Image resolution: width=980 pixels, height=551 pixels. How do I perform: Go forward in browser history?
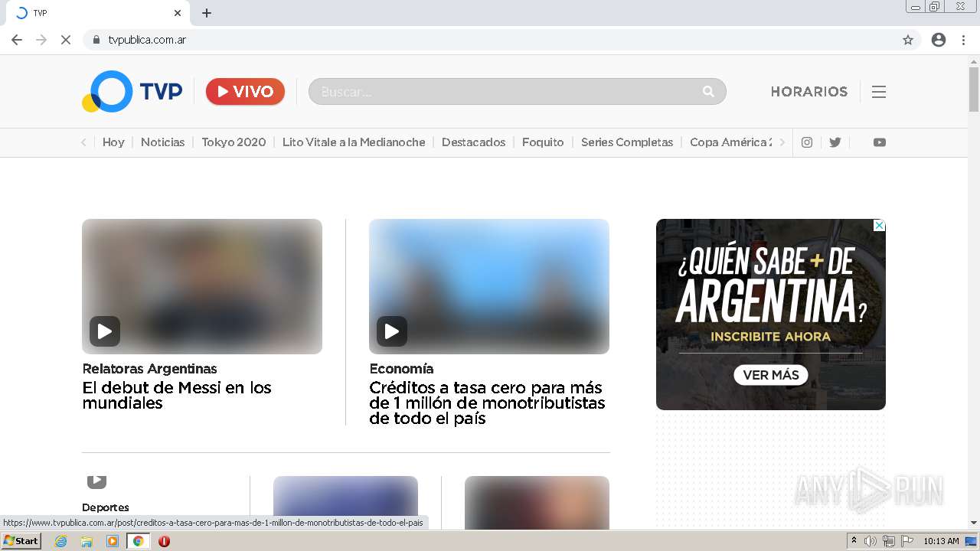pyautogui.click(x=41, y=40)
